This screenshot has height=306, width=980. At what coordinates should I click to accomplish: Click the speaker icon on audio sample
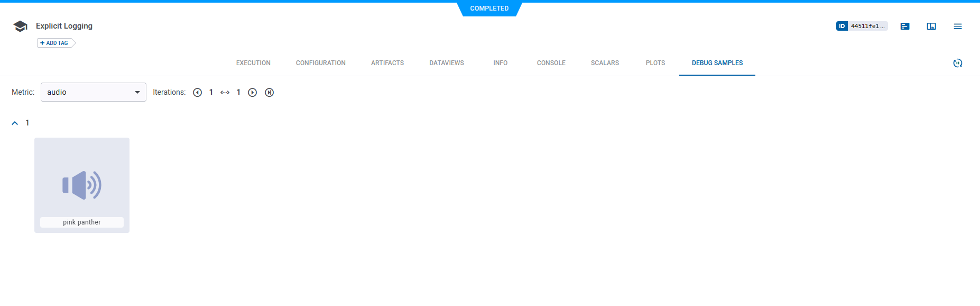(x=82, y=185)
